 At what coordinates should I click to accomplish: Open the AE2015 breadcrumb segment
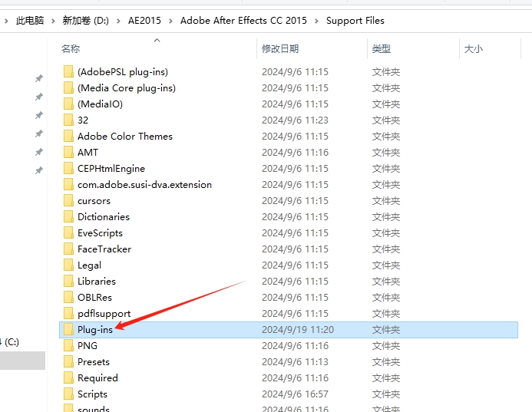[144, 21]
